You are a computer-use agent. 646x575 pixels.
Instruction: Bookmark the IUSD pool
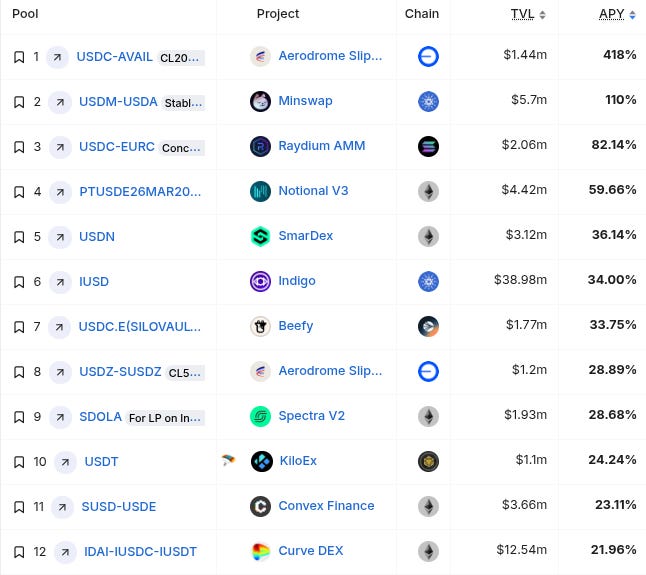[19, 282]
